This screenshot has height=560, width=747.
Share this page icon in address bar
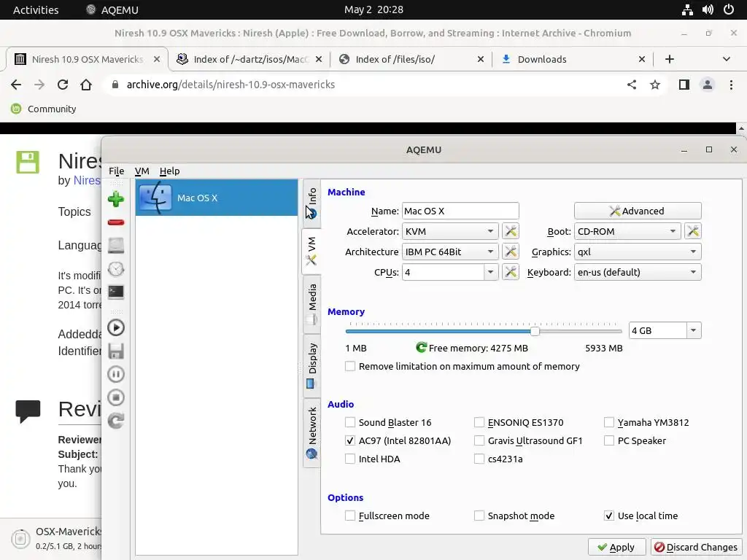[x=632, y=85]
